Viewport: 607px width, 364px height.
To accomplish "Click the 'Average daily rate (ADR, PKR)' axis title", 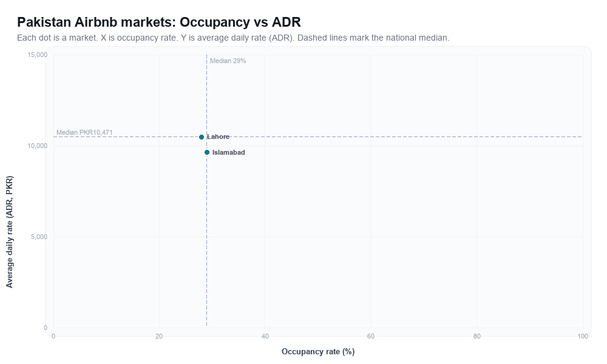I will [x=9, y=232].
